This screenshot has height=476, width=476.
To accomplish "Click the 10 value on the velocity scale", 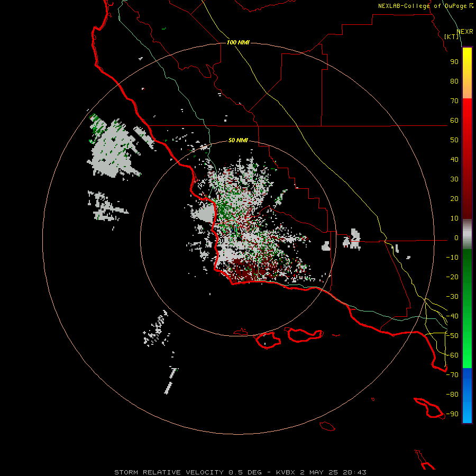I will click(454, 218).
